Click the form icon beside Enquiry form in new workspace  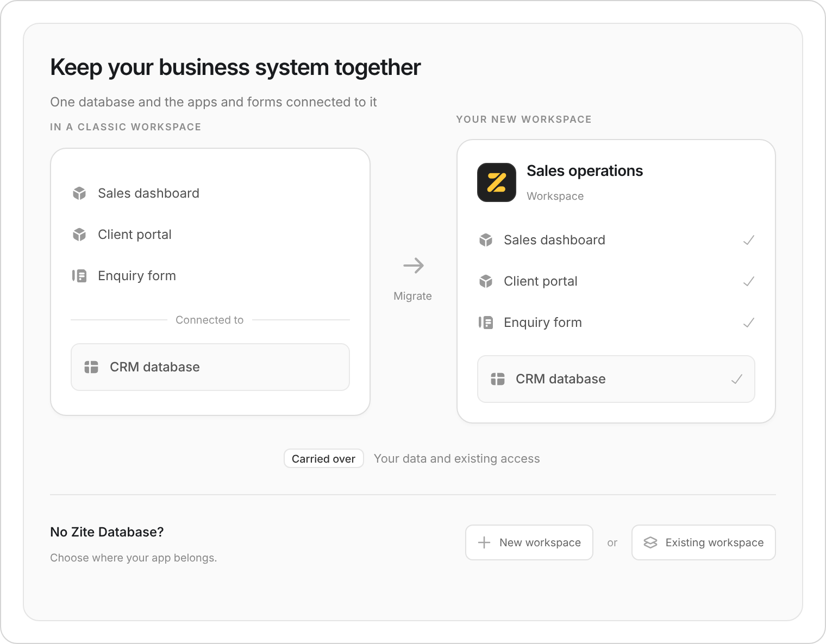tap(486, 323)
